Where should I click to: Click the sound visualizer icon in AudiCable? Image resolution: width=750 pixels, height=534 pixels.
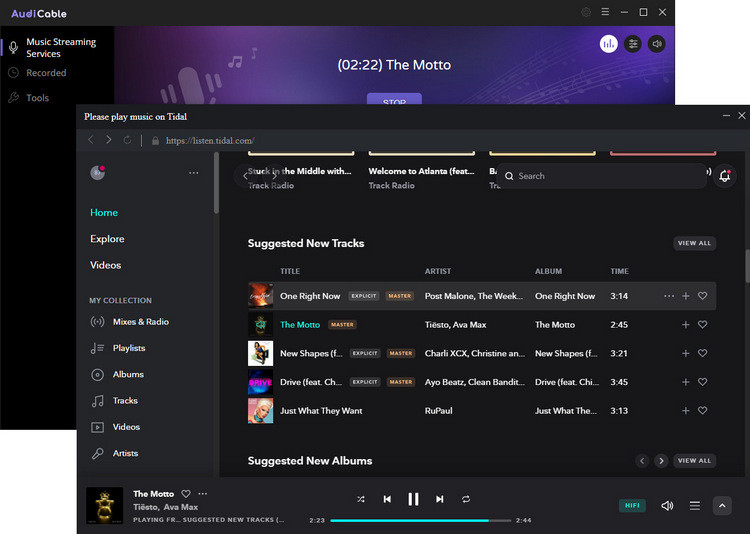click(608, 44)
